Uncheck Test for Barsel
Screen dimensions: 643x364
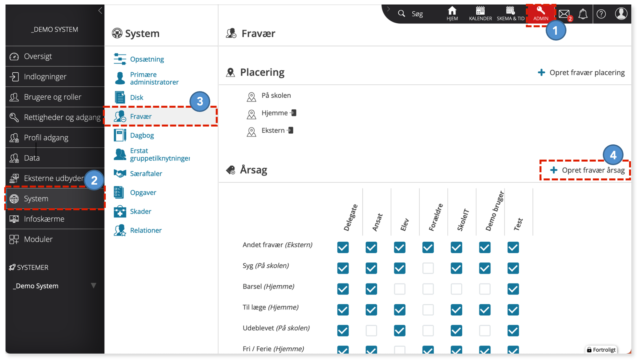click(513, 289)
